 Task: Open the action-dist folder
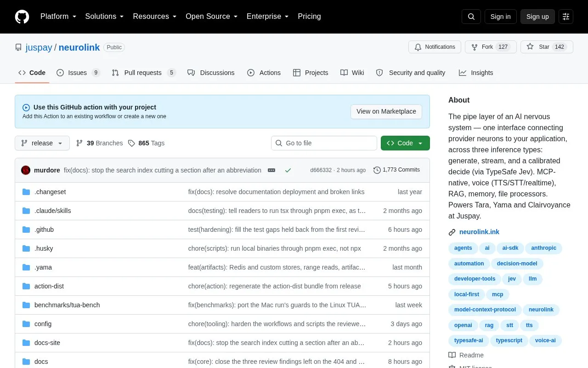[x=49, y=286]
